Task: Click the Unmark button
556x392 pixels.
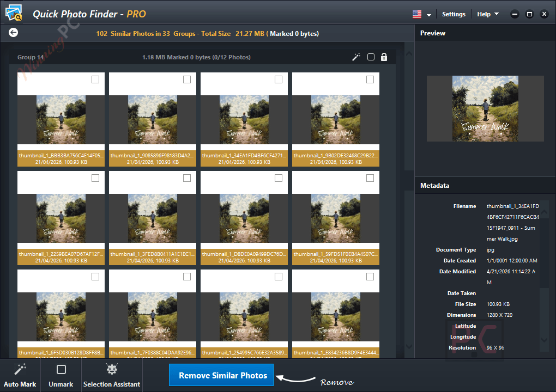Action: [x=61, y=376]
